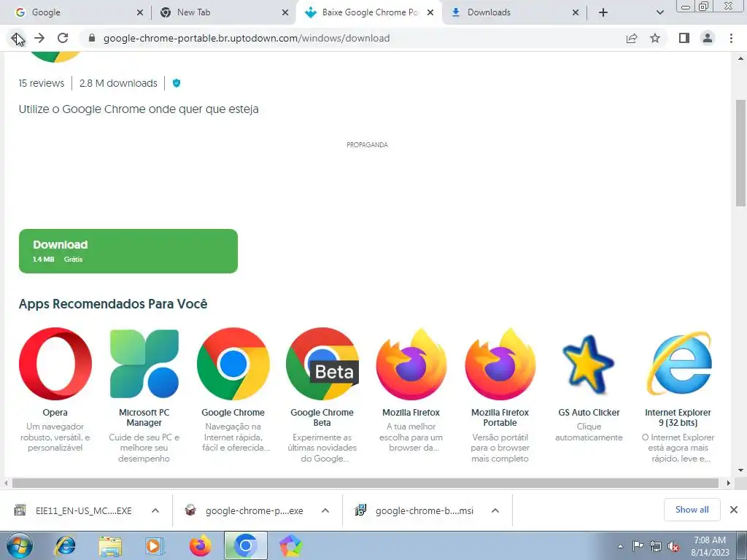Click the Internet Explorer 9 (32 bits) title

click(678, 418)
